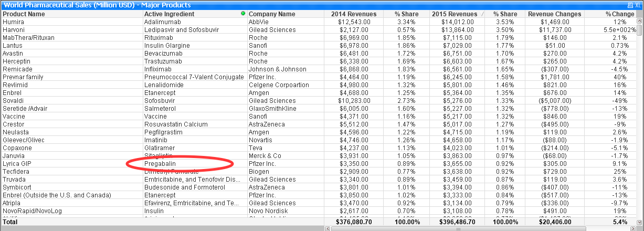The height and width of the screenshot is (231, 644).
Task: Select the Adalimumab ingredient cell
Action: [195, 22]
